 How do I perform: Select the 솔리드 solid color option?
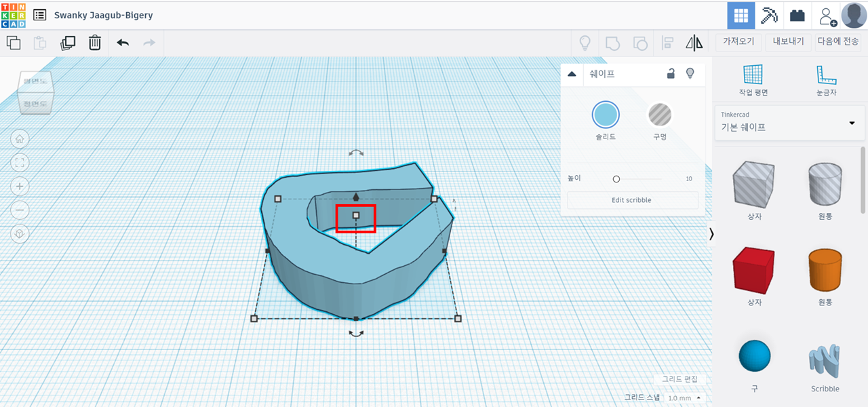[x=606, y=115]
